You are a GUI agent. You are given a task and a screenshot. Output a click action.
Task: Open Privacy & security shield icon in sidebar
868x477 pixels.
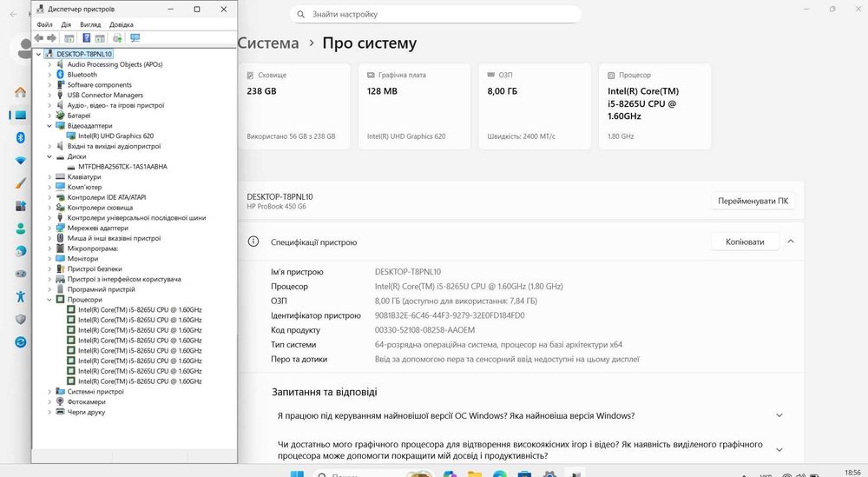tap(21, 319)
